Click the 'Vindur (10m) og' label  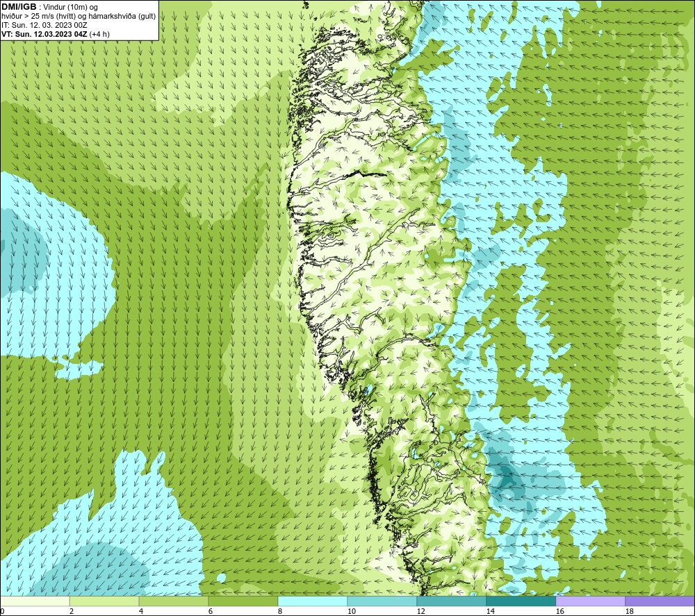[x=71, y=7]
